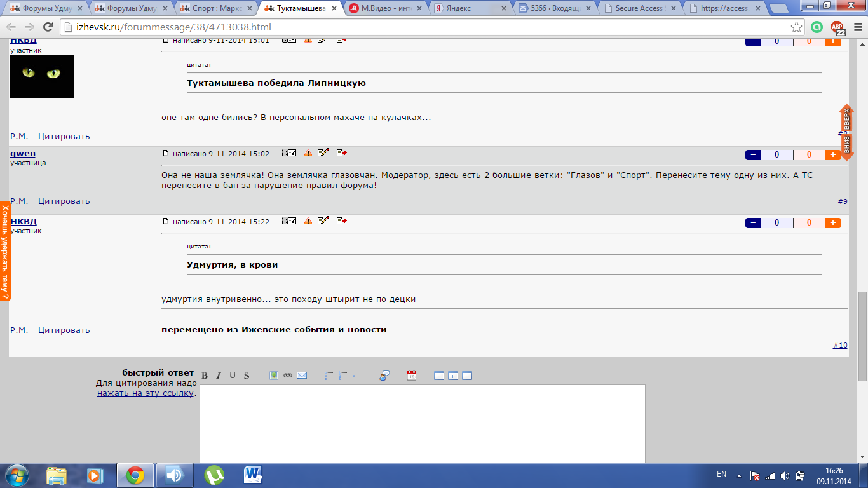This screenshot has width=868, height=488.
Task: Bookmark page with the star icon
Action: click(796, 27)
